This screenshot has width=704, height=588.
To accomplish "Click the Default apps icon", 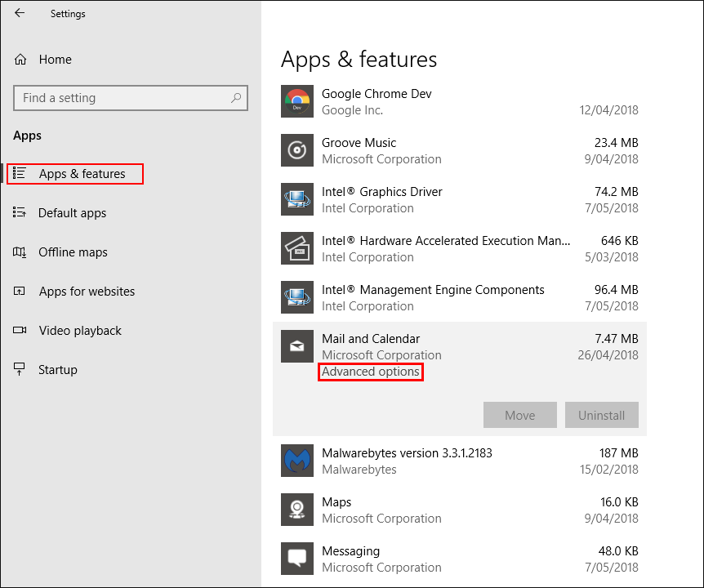I will (20, 212).
